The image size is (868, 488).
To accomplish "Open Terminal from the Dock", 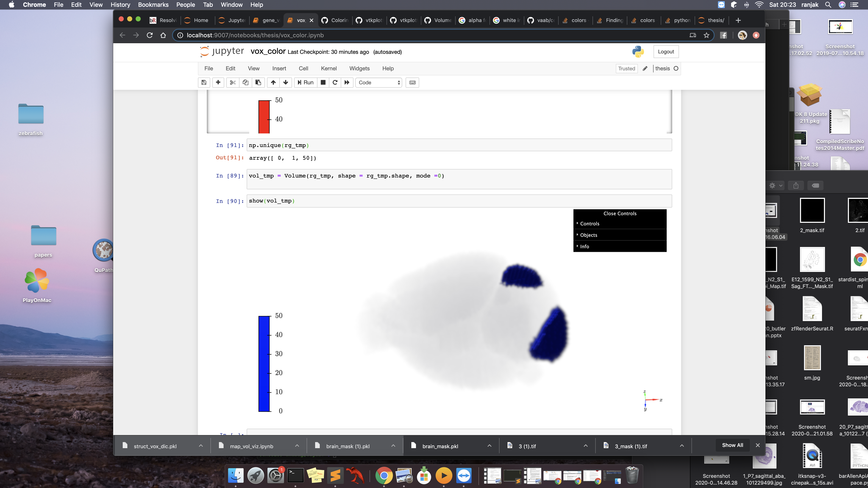I will coord(295,476).
